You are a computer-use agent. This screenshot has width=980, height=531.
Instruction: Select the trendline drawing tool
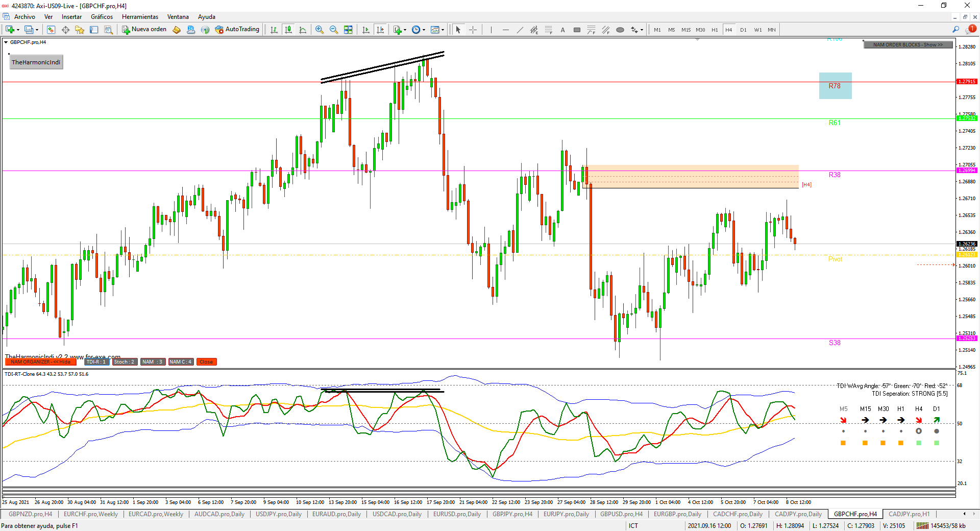(x=520, y=30)
